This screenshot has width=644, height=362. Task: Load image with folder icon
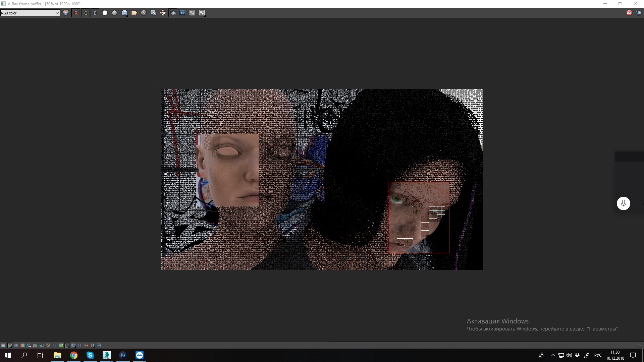coord(134,13)
